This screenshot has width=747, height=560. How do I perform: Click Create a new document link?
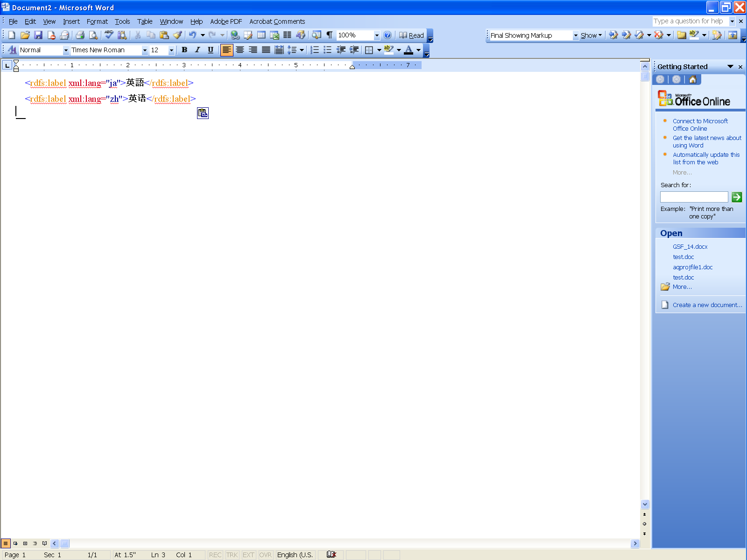pyautogui.click(x=707, y=305)
